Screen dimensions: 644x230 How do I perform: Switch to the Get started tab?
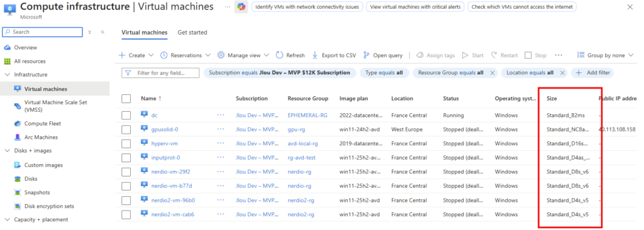pyautogui.click(x=192, y=33)
